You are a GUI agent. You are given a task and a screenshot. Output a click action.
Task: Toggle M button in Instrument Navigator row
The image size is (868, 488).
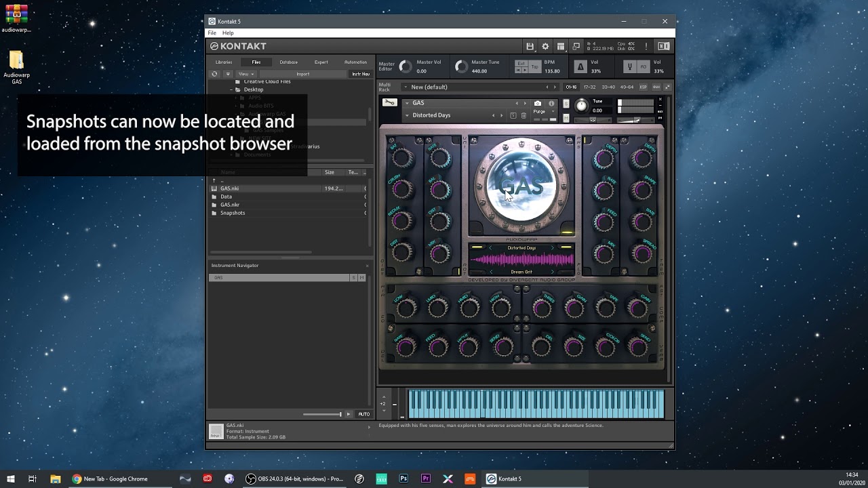coord(362,278)
